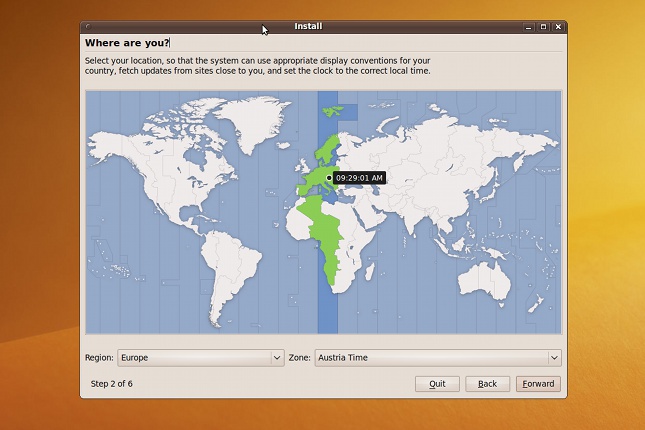
Task: Go Back to the previous step
Action: [x=487, y=384]
